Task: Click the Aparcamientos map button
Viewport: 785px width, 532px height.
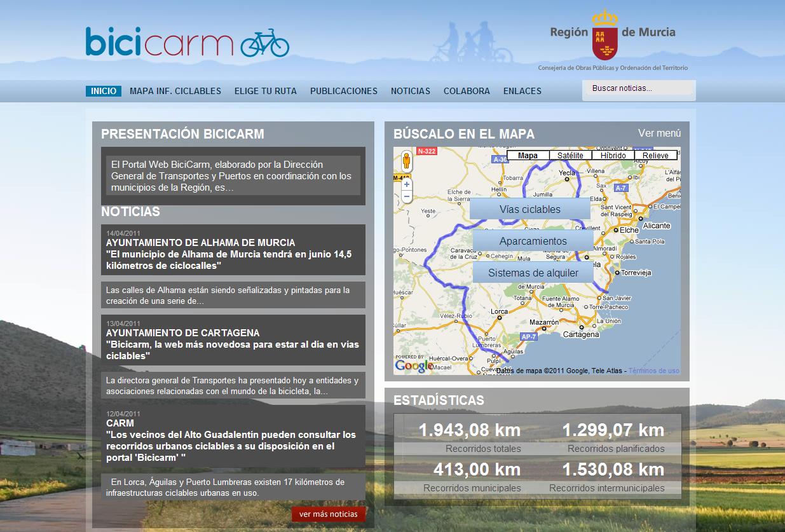Action: (533, 241)
